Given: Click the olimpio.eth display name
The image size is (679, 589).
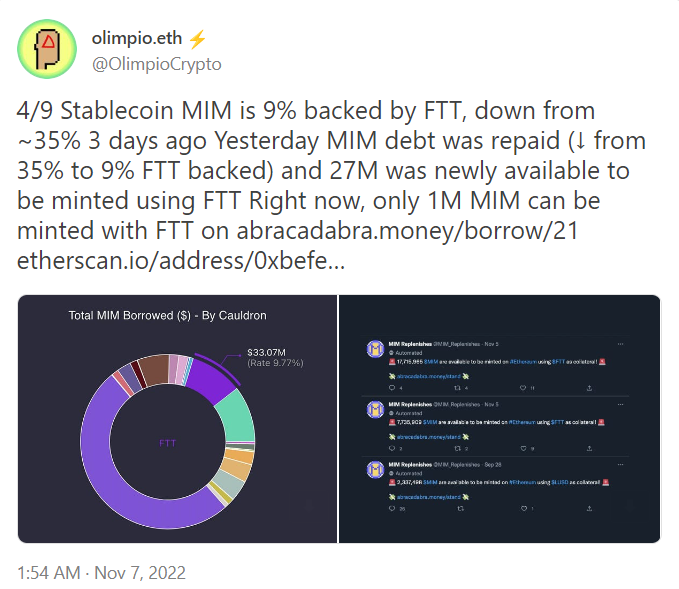Looking at the screenshot, I should pyautogui.click(x=137, y=38).
